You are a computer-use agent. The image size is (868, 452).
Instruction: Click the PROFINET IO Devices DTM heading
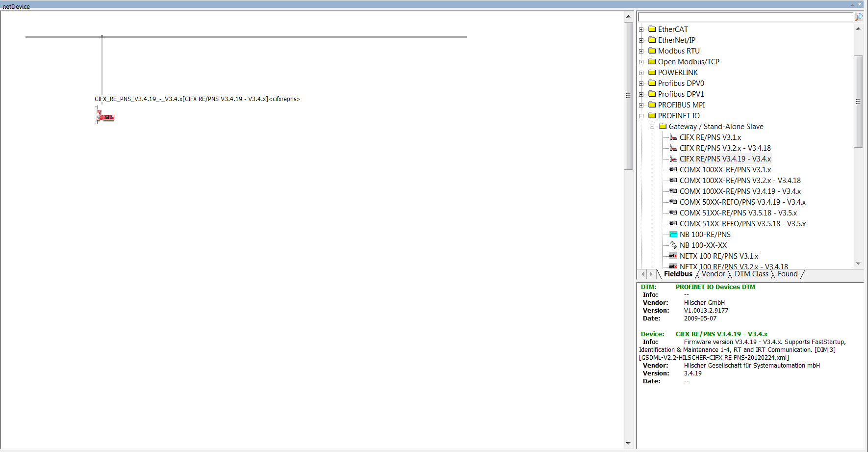coord(715,287)
